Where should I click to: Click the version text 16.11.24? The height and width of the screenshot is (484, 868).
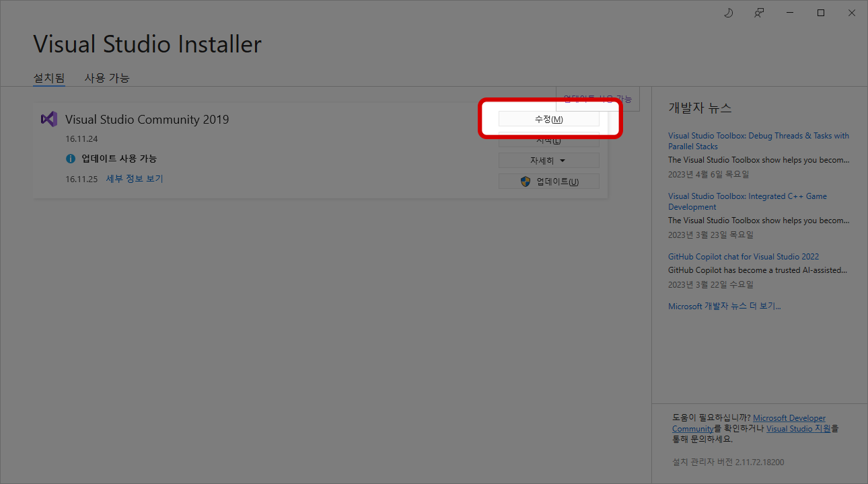[81, 139]
